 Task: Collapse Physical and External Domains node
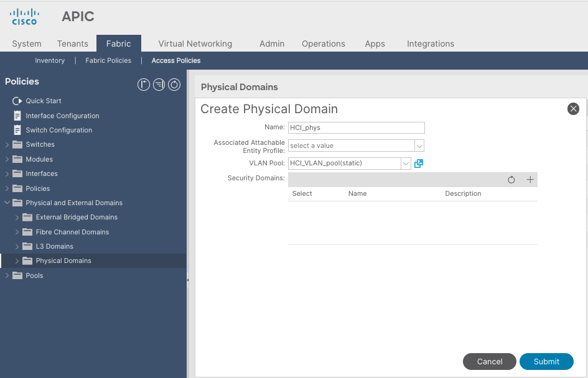tap(7, 203)
